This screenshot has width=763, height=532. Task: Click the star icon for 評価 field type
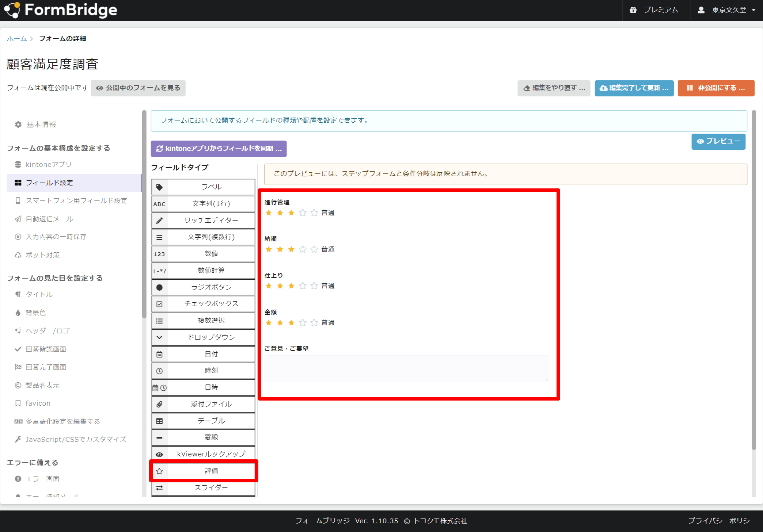[159, 471]
